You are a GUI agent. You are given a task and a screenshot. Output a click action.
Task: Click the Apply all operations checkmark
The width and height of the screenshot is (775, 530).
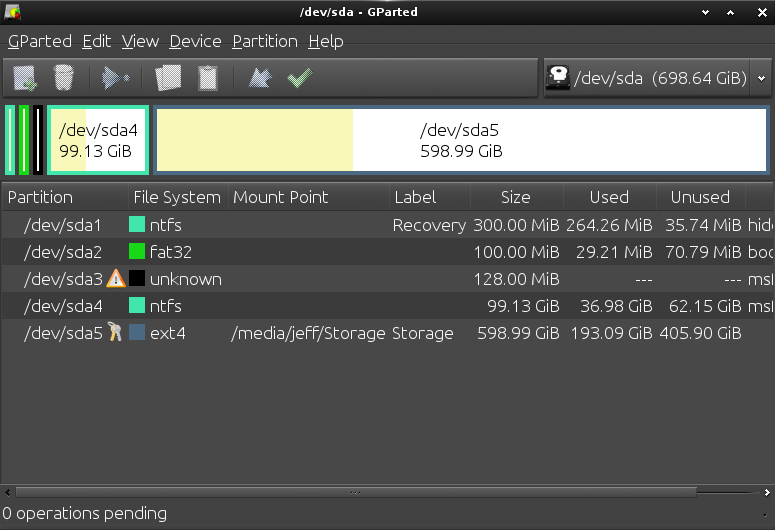(x=300, y=78)
